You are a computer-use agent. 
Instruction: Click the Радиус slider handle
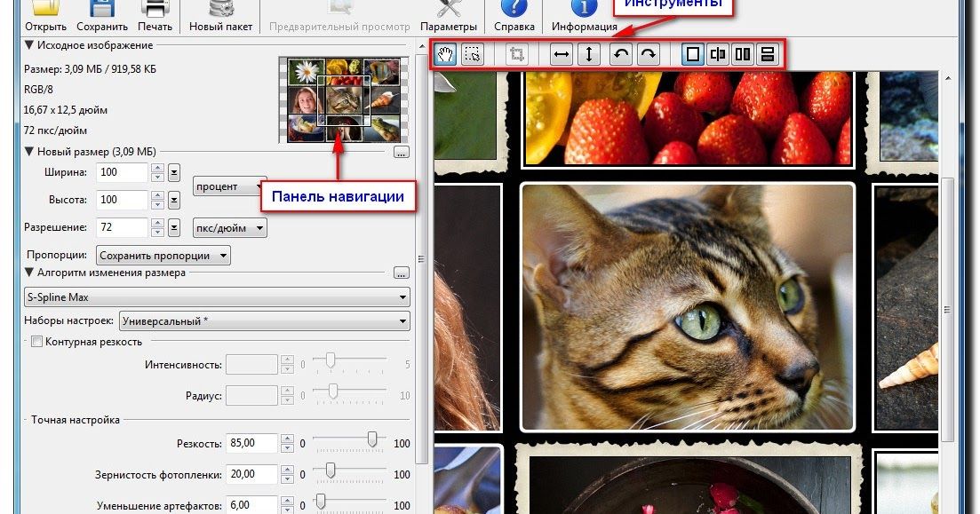333,391
